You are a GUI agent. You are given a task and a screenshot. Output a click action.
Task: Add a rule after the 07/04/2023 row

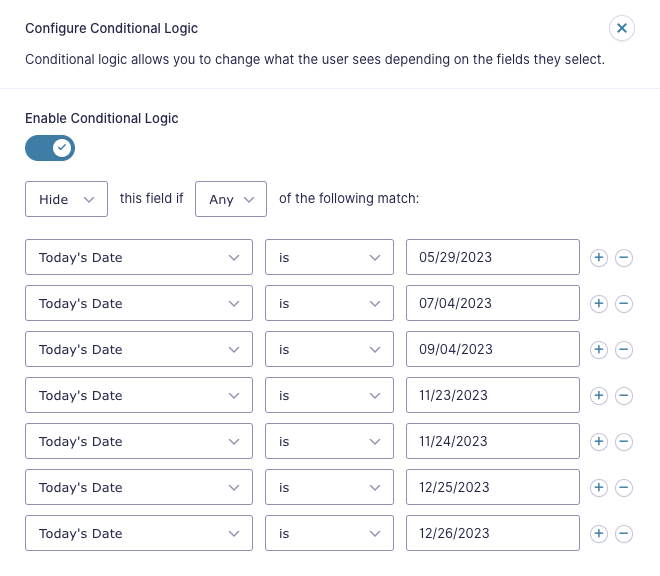click(599, 303)
